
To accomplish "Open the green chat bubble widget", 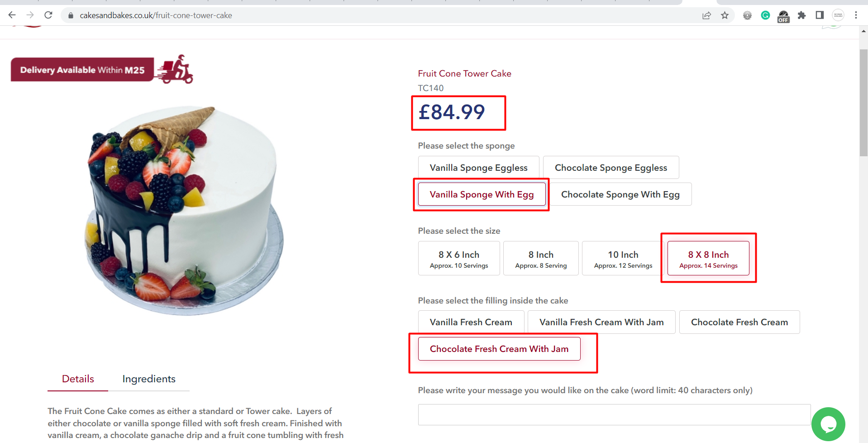I will point(828,424).
